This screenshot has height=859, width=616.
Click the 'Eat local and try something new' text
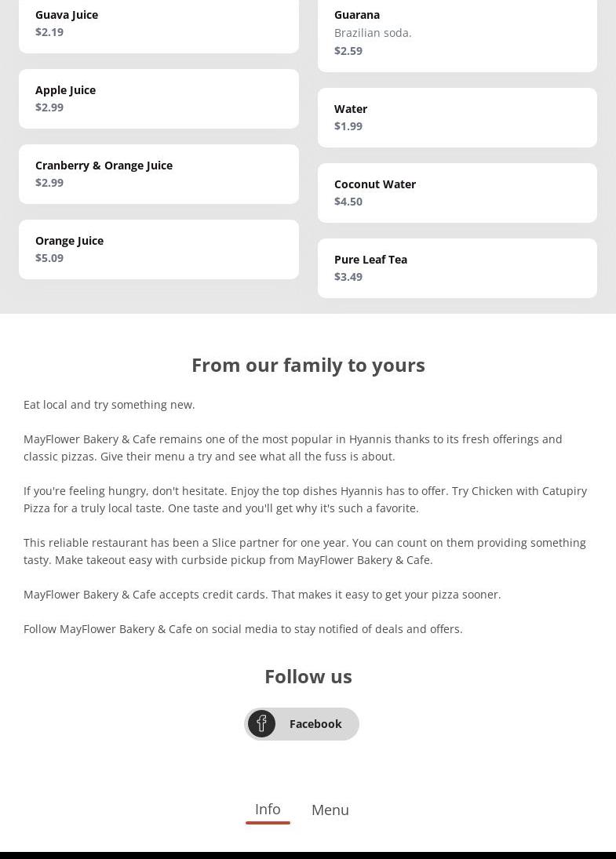click(x=109, y=405)
